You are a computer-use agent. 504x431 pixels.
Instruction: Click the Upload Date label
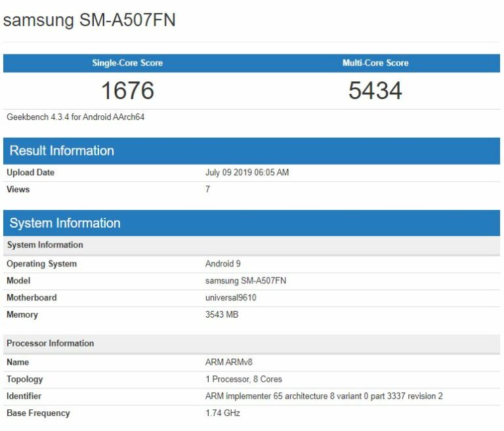click(x=30, y=173)
